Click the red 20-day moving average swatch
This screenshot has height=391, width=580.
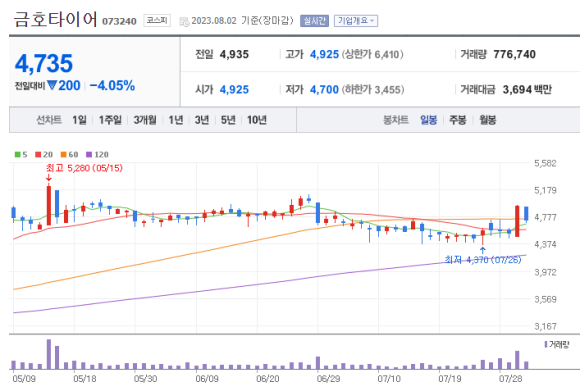pos(38,155)
